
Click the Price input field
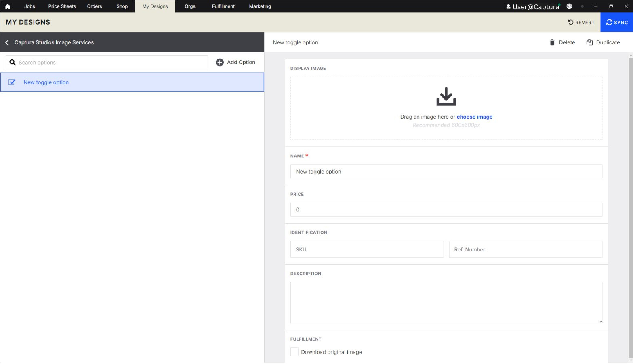point(446,210)
